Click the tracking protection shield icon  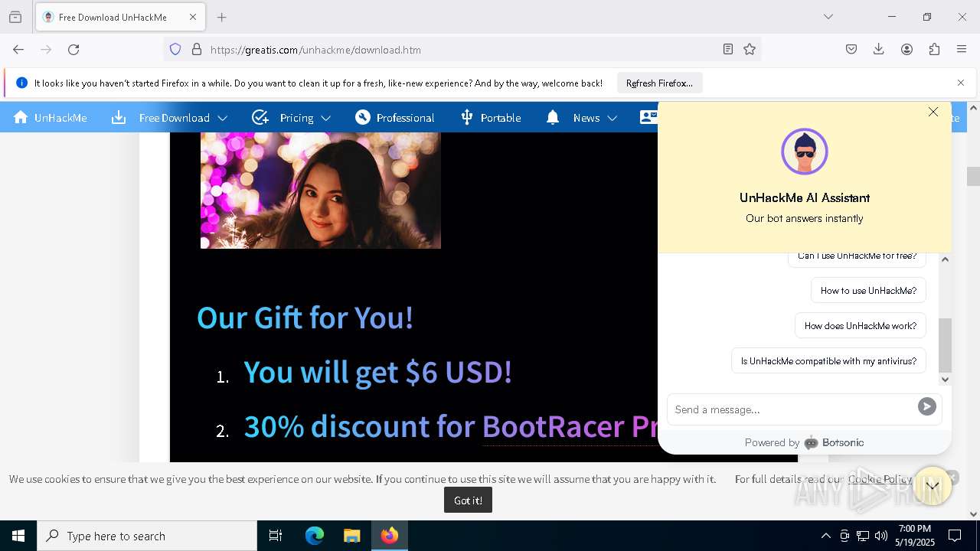(175, 49)
